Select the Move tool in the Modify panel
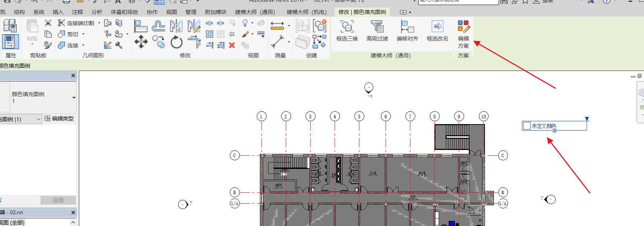The image size is (644, 226). tap(141, 42)
